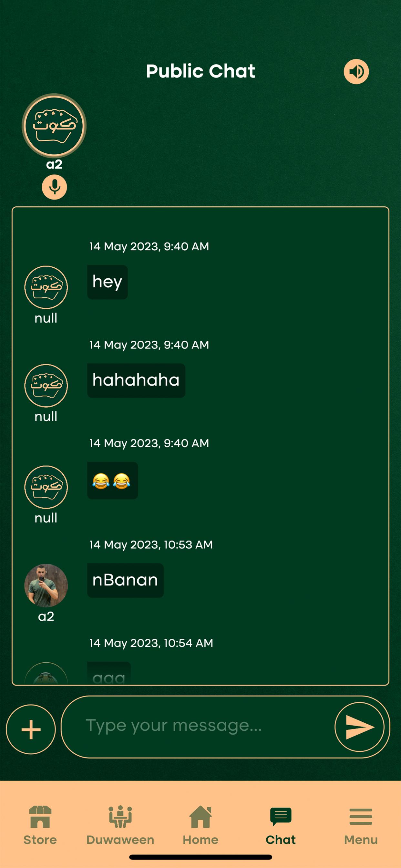Tap null avatar beside emoji message
Image resolution: width=401 pixels, height=868 pixels.
pos(46,487)
